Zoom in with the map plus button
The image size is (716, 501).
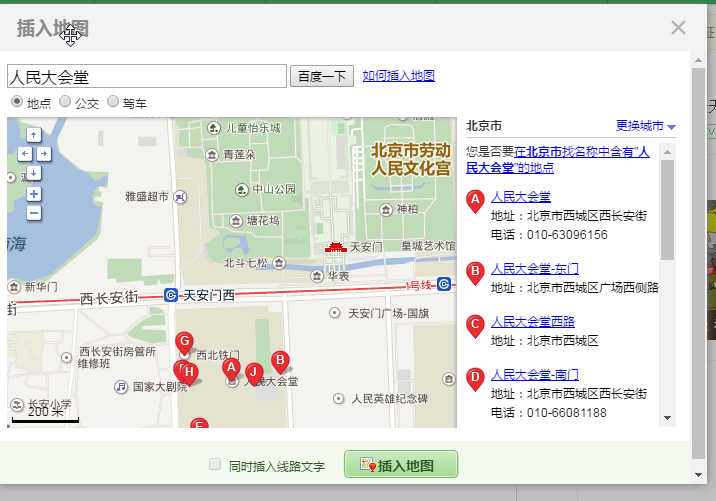click(33, 194)
